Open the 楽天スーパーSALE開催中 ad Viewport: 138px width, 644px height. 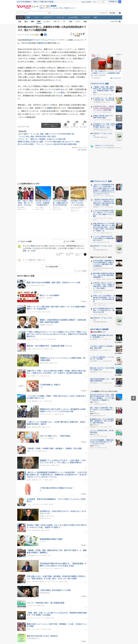coord(49,295)
